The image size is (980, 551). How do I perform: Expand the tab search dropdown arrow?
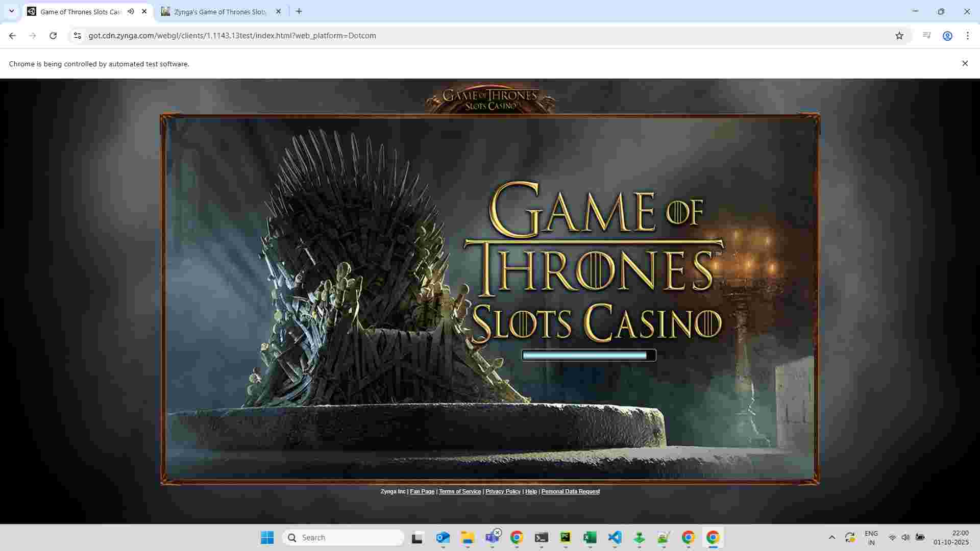[11, 11]
